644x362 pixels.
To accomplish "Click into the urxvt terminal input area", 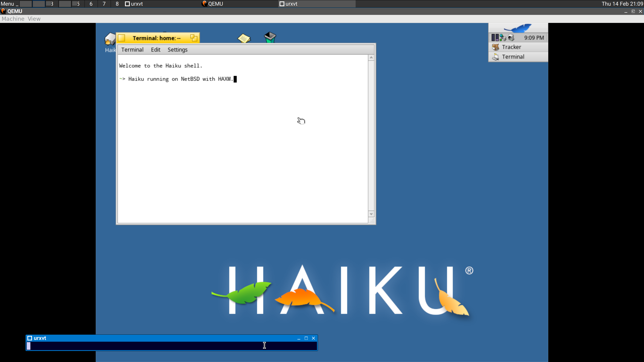I will (x=172, y=346).
